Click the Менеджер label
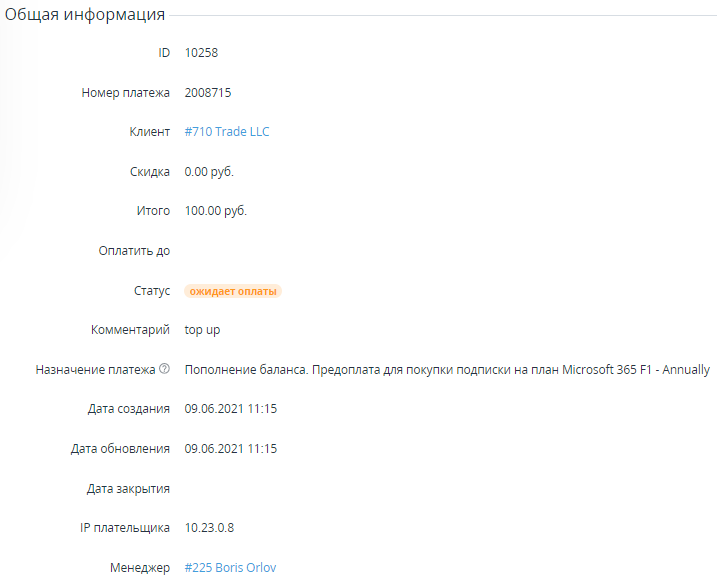 coord(139,568)
